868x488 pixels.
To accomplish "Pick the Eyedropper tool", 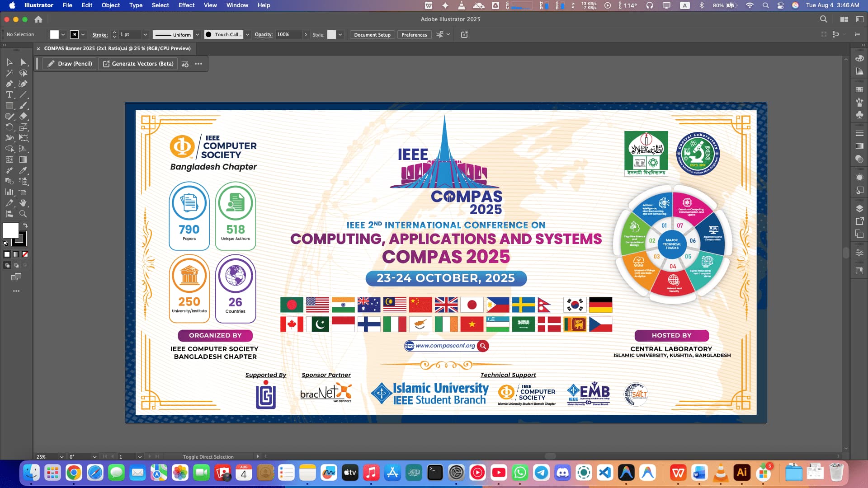I will click(x=23, y=170).
